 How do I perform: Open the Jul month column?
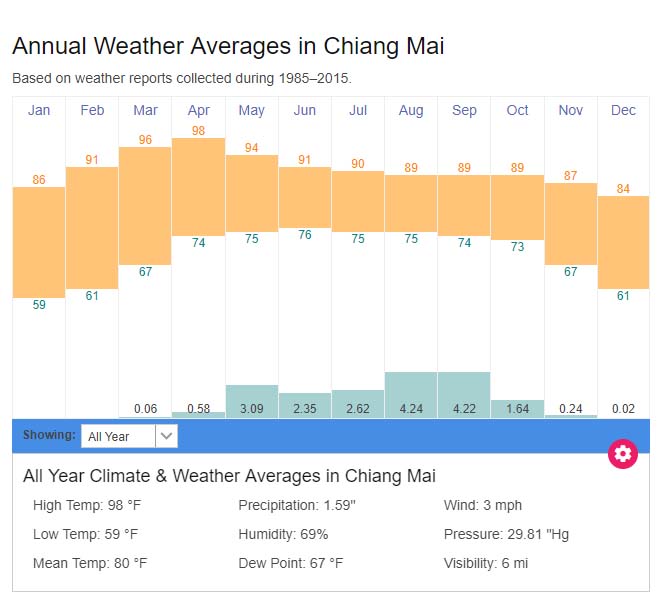click(x=358, y=110)
